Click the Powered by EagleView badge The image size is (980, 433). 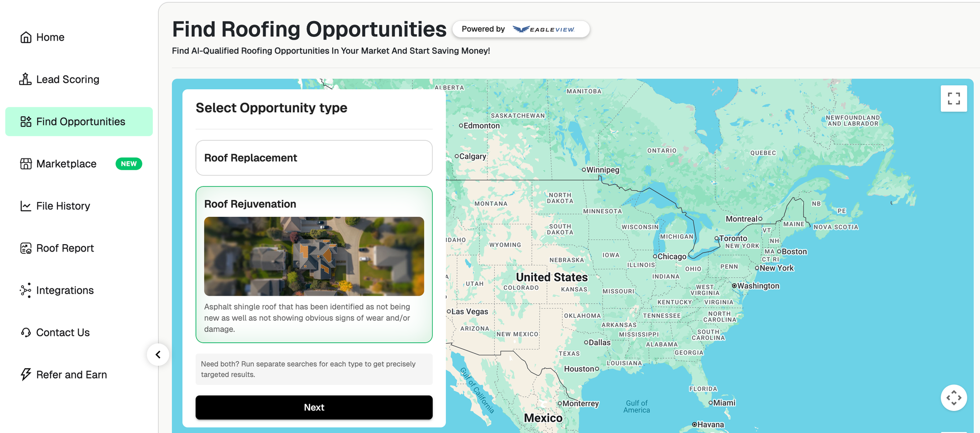[520, 29]
